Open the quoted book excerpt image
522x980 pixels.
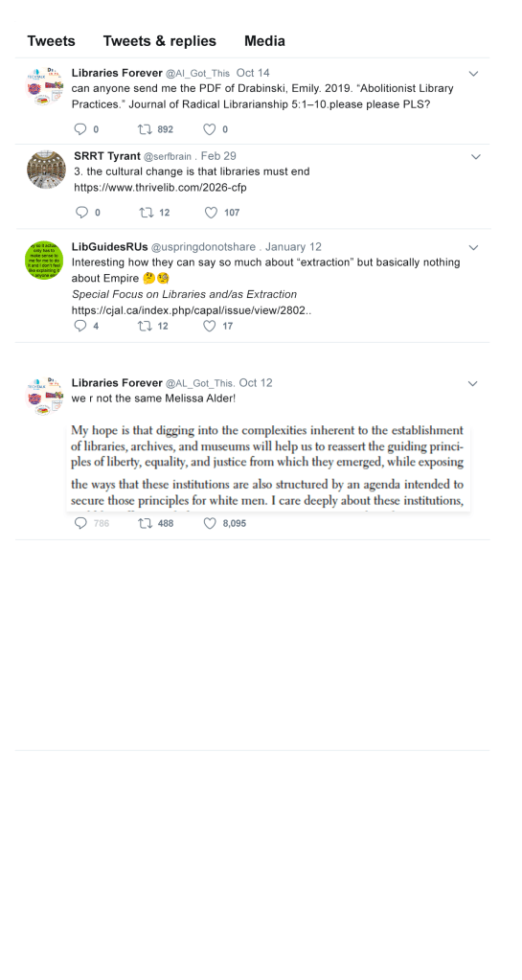pos(268,468)
